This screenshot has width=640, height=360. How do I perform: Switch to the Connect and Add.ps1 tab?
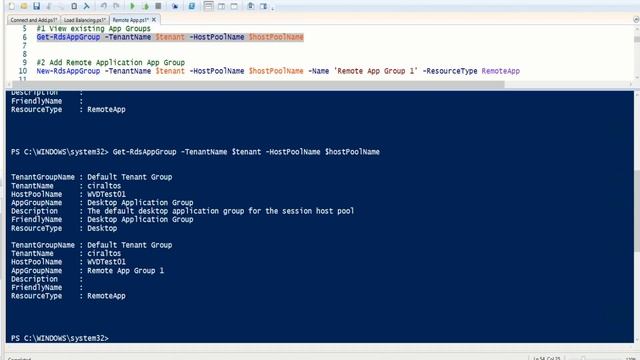(x=33, y=20)
